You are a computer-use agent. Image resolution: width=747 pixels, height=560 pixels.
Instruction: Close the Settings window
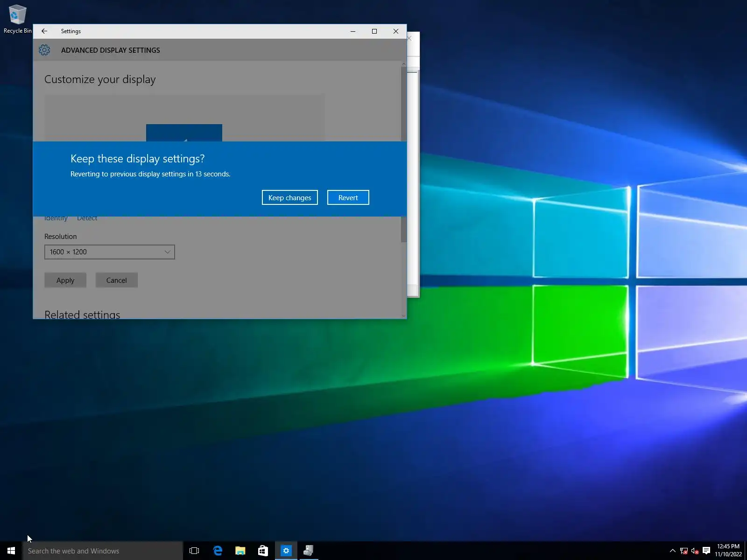pos(396,31)
